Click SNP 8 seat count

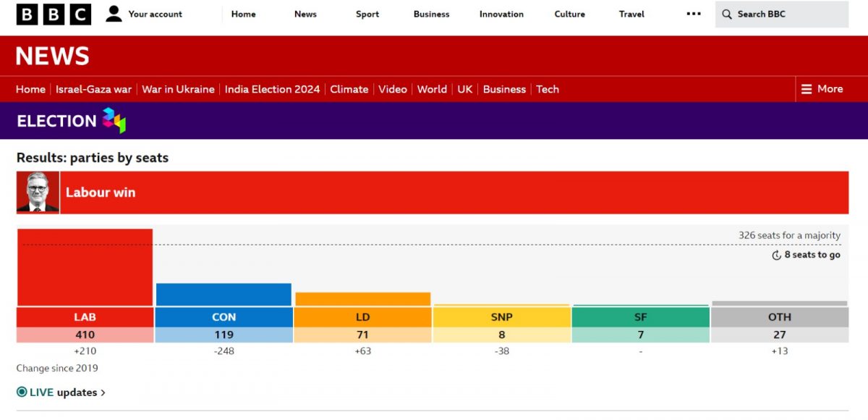tap(501, 335)
